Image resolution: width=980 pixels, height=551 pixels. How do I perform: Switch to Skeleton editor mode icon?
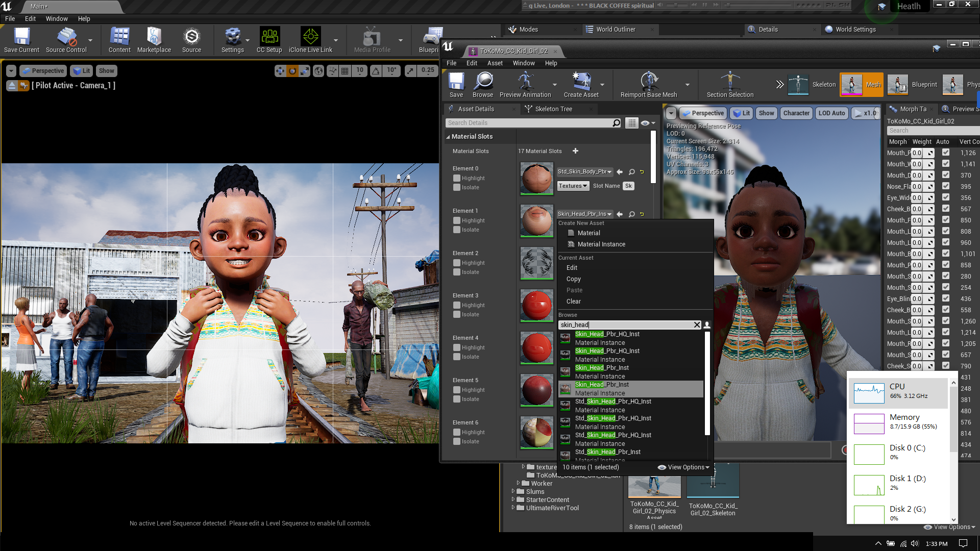point(798,85)
